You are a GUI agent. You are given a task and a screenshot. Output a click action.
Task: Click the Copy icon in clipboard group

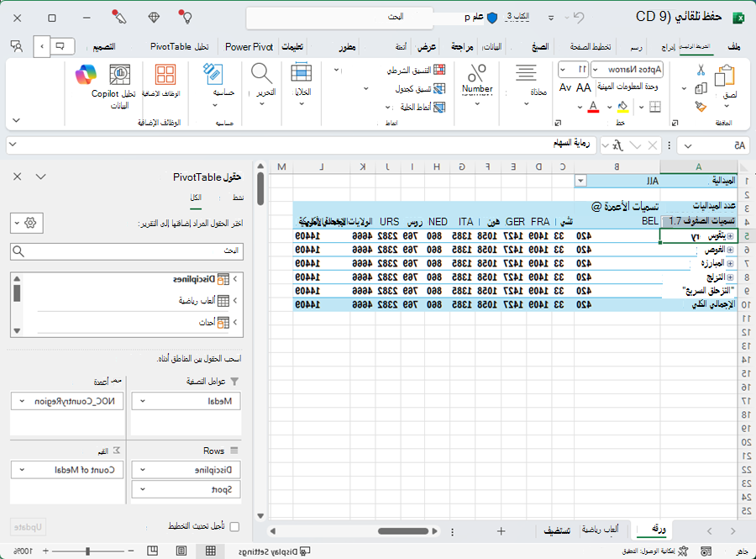pos(701,88)
